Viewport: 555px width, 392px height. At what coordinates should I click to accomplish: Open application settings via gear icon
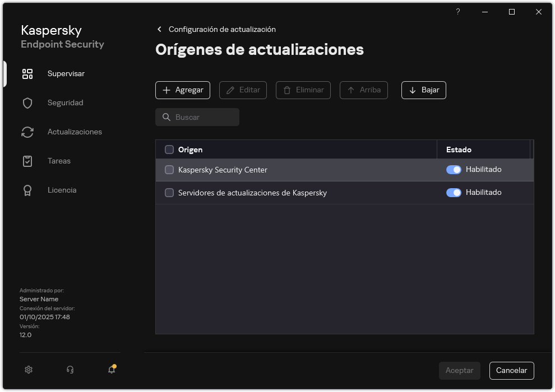[28, 370]
